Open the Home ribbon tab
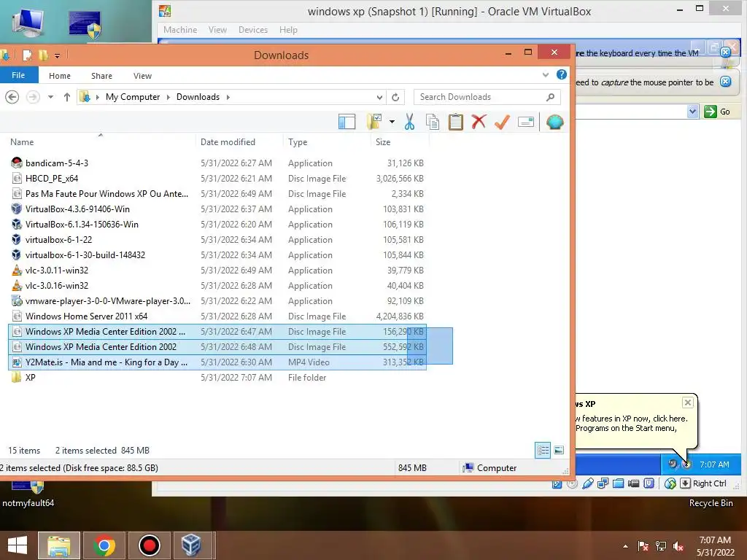The height and width of the screenshot is (560, 747). coord(60,76)
